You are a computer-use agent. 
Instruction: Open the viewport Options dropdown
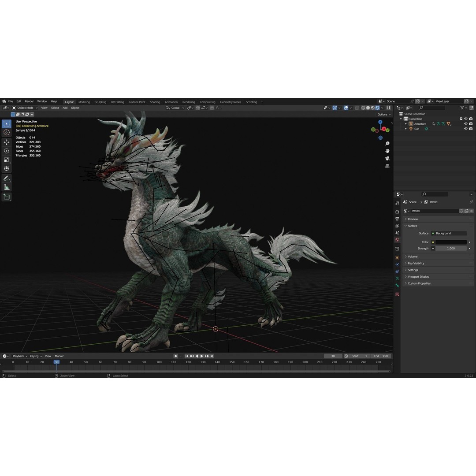coord(384,115)
